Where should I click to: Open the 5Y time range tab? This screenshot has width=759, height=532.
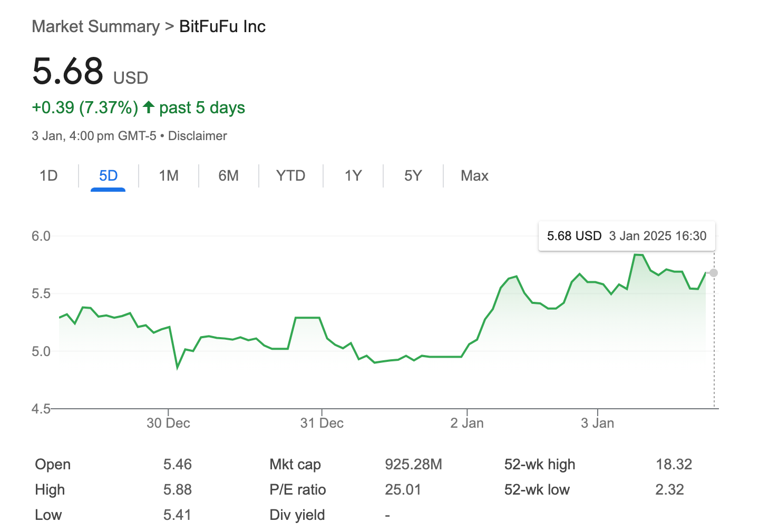413,175
